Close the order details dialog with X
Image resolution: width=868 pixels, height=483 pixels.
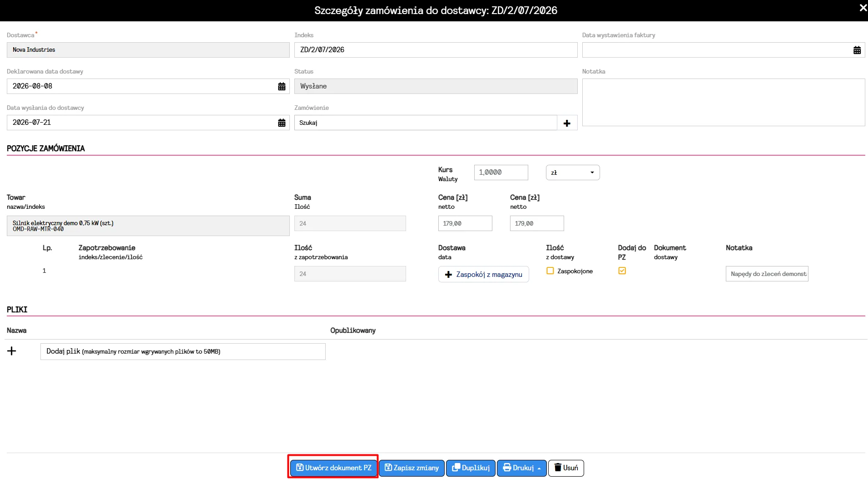pos(863,8)
